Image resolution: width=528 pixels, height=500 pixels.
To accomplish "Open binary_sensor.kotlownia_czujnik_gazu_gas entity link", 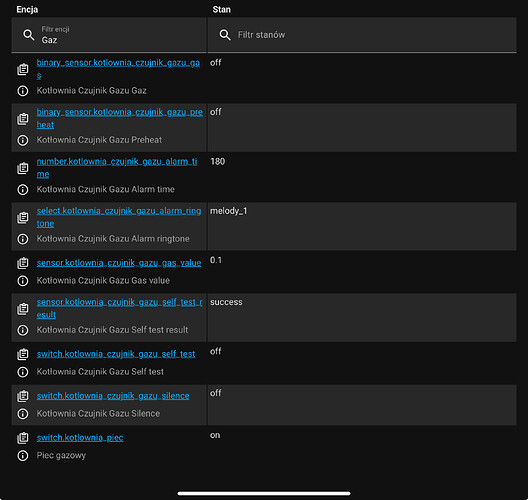I will pos(118,69).
